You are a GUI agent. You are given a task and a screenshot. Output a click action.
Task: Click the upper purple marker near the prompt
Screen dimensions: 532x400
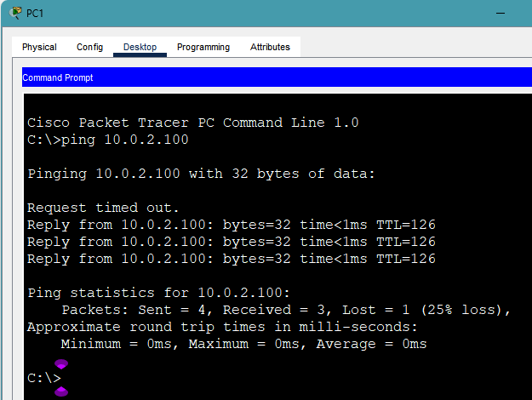61,363
